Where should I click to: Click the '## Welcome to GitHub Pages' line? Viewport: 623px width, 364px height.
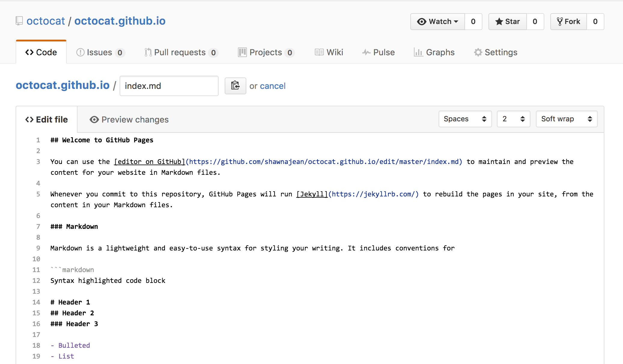click(x=102, y=140)
